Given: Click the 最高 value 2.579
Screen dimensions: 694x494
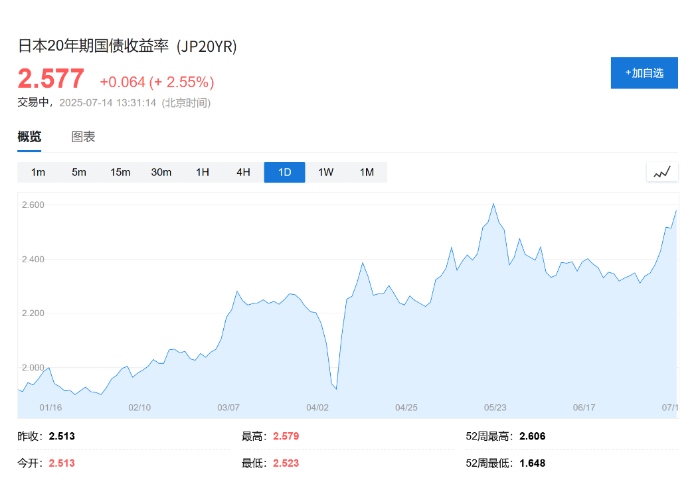Looking at the screenshot, I should (286, 436).
